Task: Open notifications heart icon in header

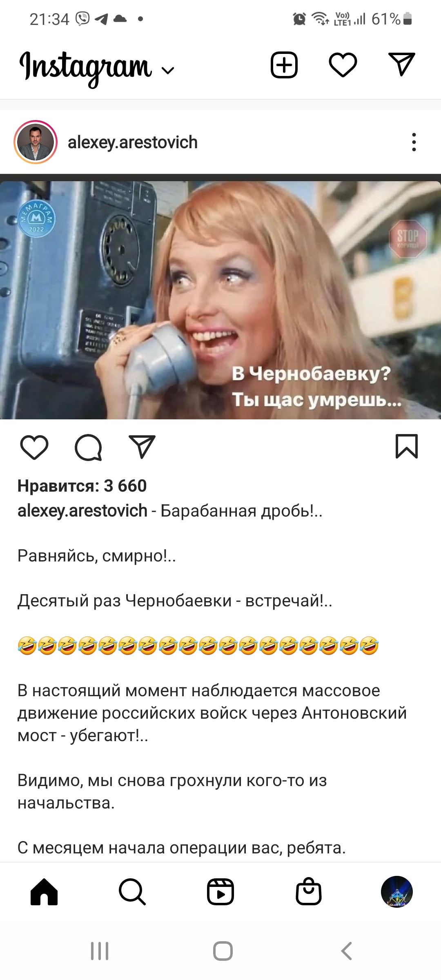Action: (343, 65)
